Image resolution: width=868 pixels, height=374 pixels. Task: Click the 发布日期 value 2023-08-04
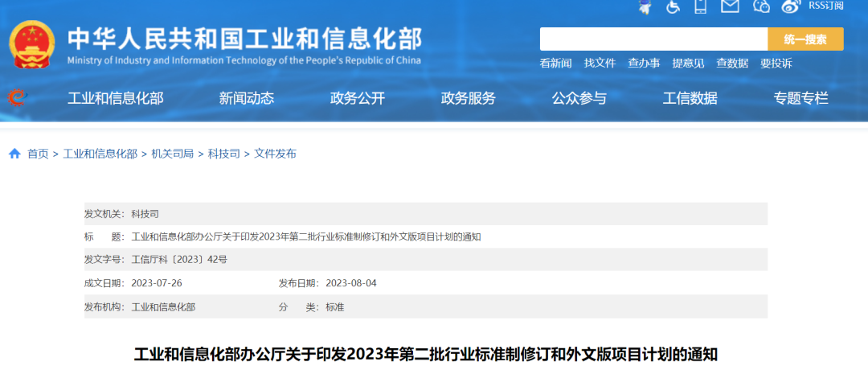coord(351,283)
